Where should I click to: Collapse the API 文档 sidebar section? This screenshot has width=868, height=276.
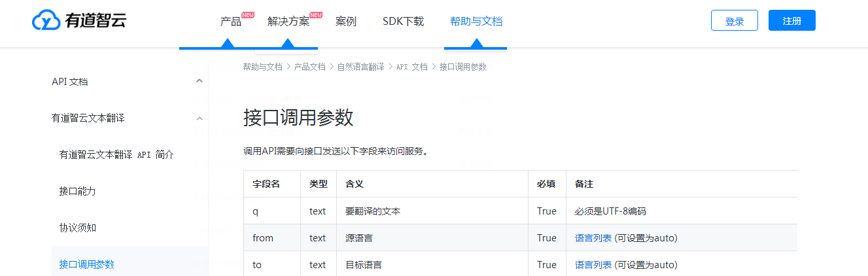pyautogui.click(x=199, y=82)
